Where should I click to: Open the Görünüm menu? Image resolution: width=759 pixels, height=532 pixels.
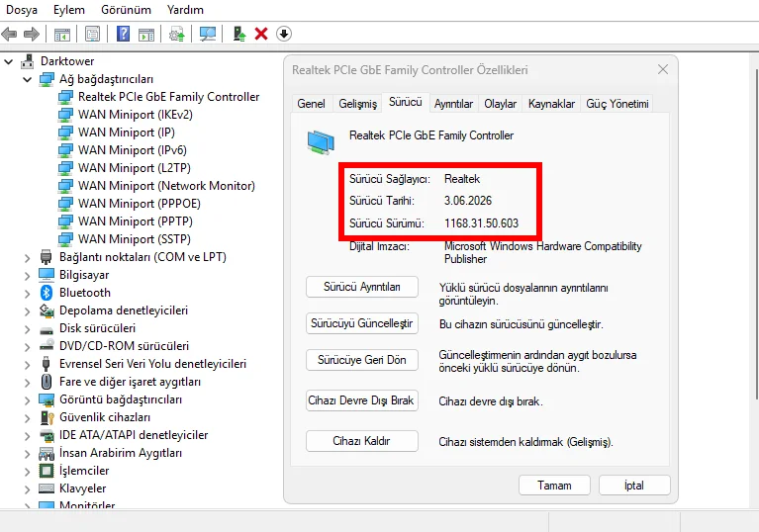pyautogui.click(x=126, y=10)
